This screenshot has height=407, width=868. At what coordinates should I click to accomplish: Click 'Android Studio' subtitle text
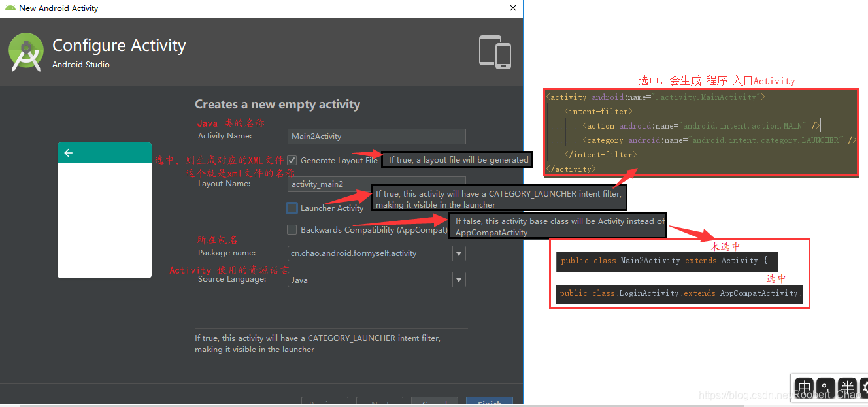[x=81, y=65]
